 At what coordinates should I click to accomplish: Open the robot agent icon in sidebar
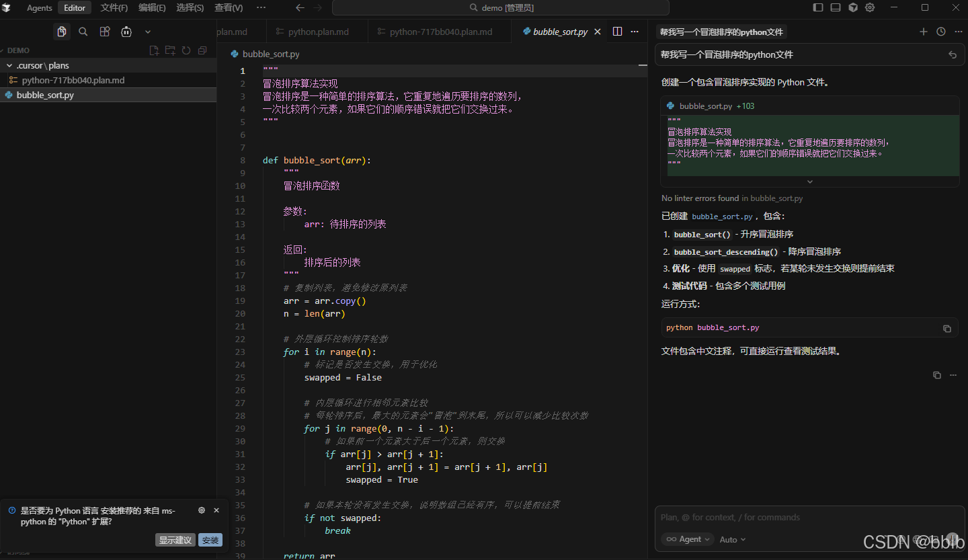(x=126, y=32)
